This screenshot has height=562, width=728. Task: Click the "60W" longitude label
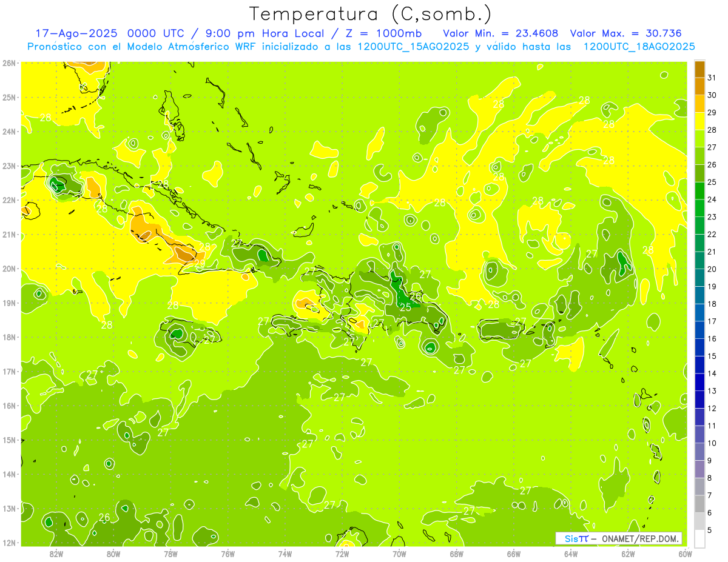coord(685,554)
